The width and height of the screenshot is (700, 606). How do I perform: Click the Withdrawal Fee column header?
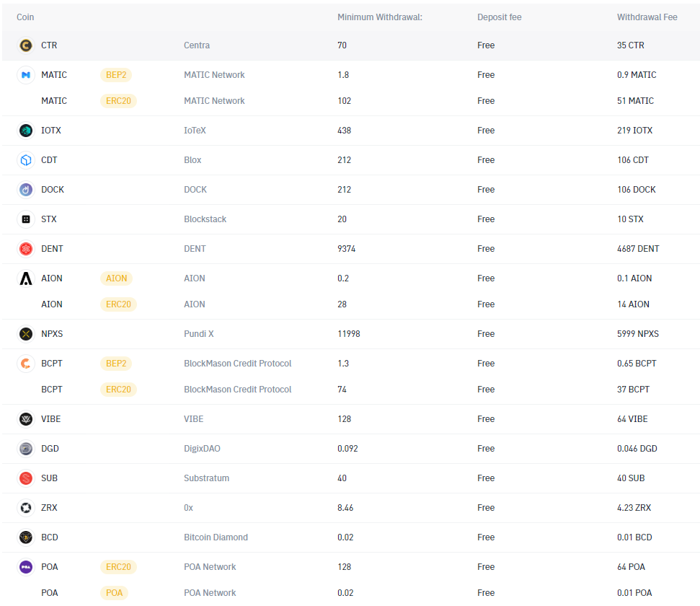pyautogui.click(x=647, y=17)
